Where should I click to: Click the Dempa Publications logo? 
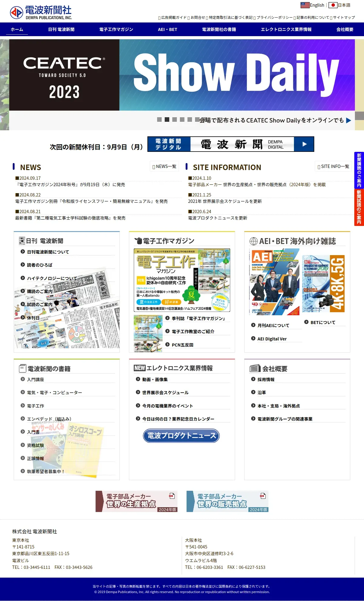[41, 13]
